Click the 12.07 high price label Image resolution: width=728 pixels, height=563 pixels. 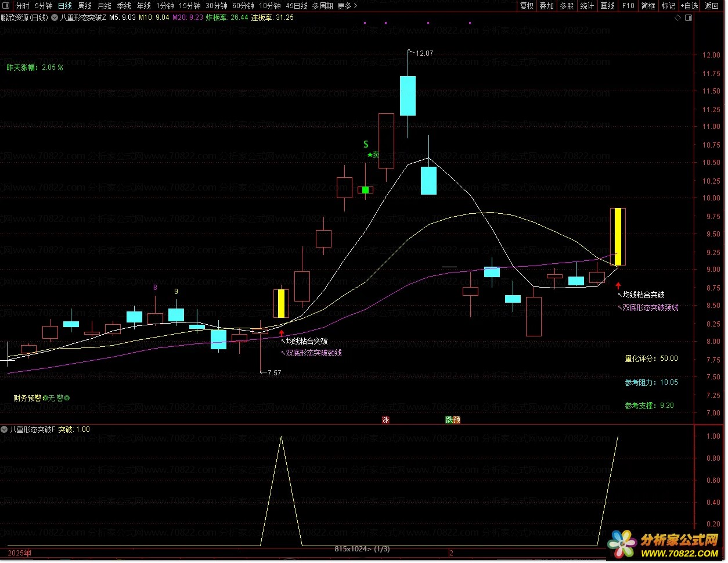tap(424, 53)
